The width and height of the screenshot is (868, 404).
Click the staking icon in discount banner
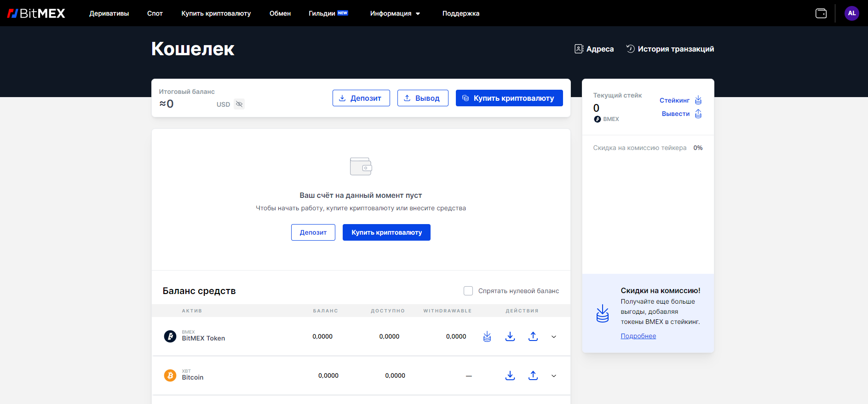click(603, 313)
